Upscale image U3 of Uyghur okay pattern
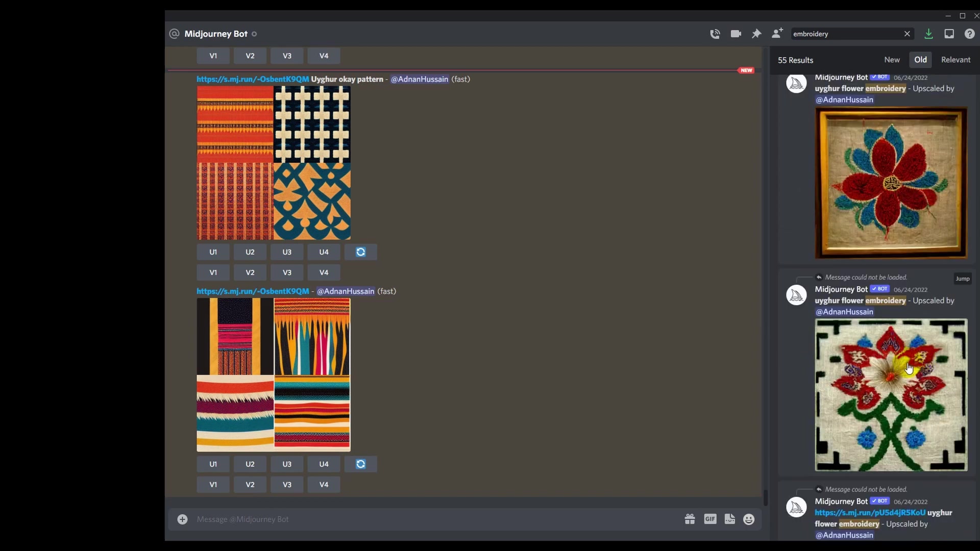 click(x=287, y=252)
